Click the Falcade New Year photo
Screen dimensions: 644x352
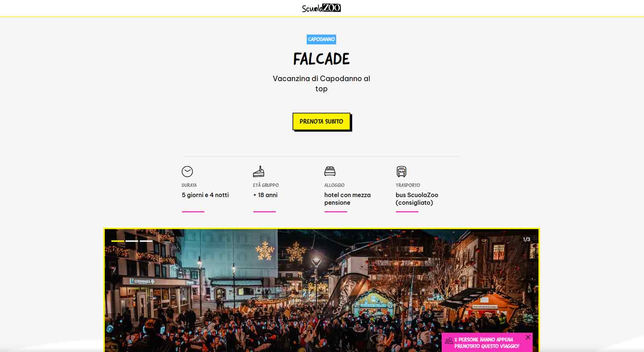click(321, 290)
